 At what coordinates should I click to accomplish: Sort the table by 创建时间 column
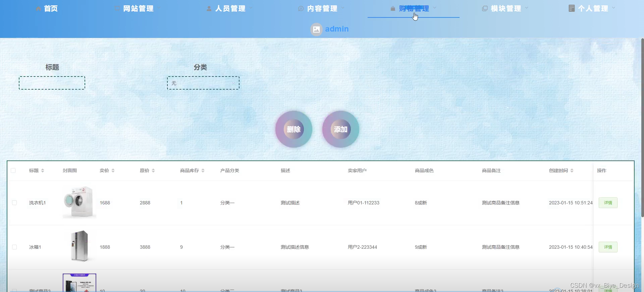(572, 171)
